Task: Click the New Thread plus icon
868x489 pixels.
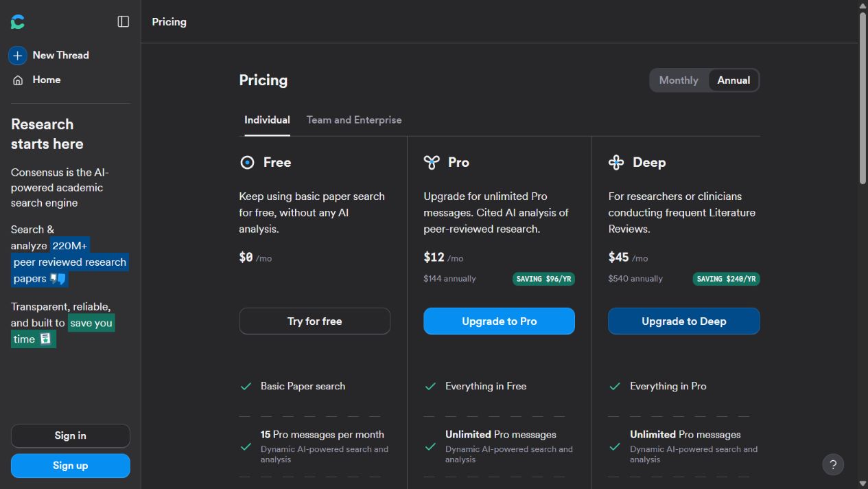Action: tap(18, 55)
